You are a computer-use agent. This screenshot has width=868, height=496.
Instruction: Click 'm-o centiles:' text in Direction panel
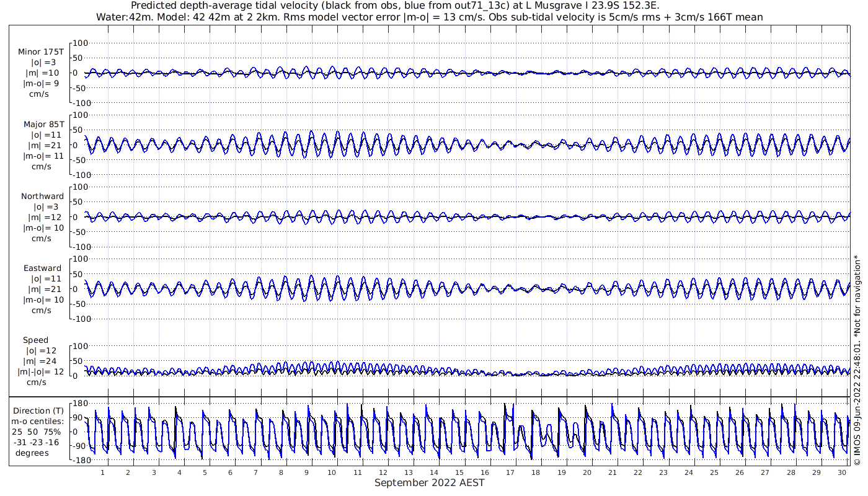pyautogui.click(x=39, y=421)
